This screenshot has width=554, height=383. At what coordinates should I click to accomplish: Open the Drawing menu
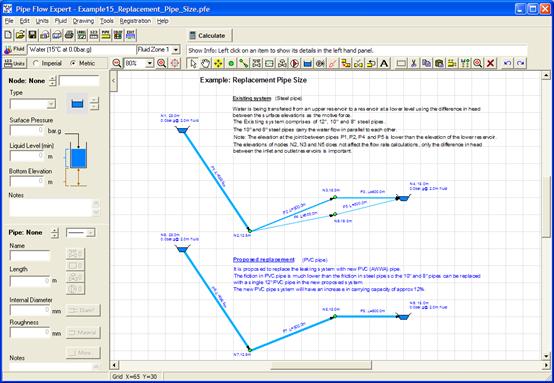point(83,21)
